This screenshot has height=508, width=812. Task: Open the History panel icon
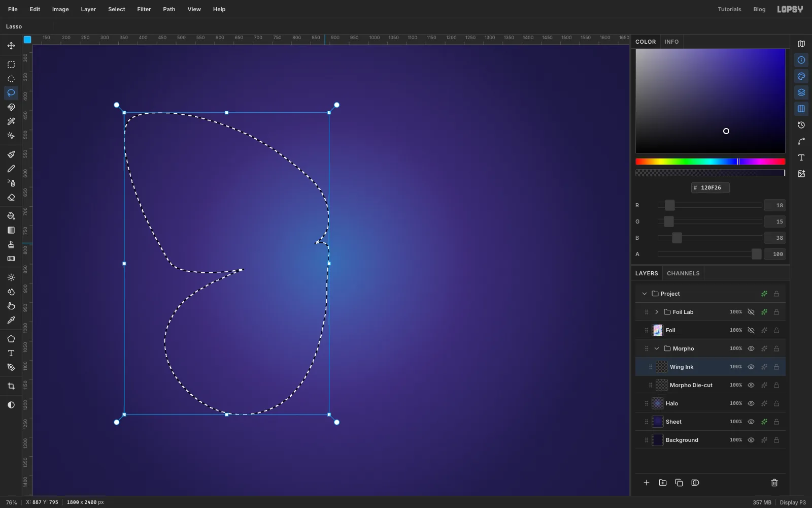[x=801, y=125]
